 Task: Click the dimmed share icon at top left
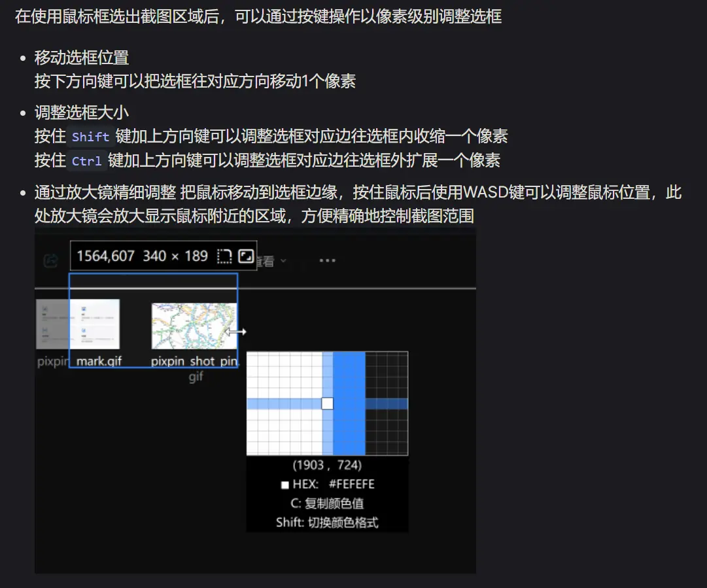coord(50,261)
